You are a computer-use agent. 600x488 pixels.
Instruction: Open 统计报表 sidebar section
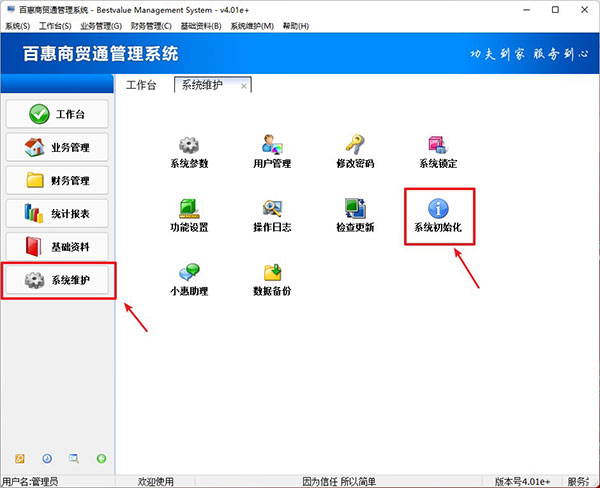coord(57,214)
